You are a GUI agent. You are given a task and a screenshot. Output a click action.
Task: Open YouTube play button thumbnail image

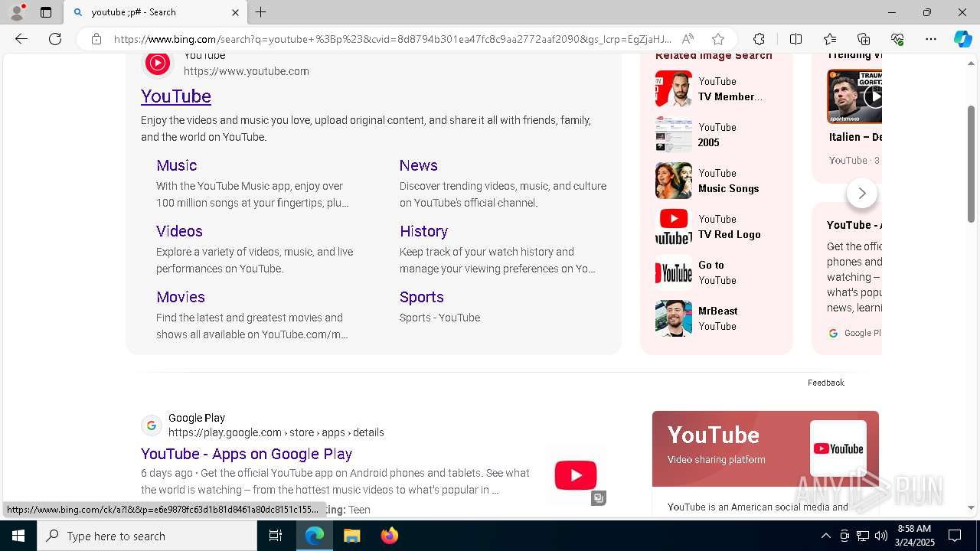tap(576, 475)
